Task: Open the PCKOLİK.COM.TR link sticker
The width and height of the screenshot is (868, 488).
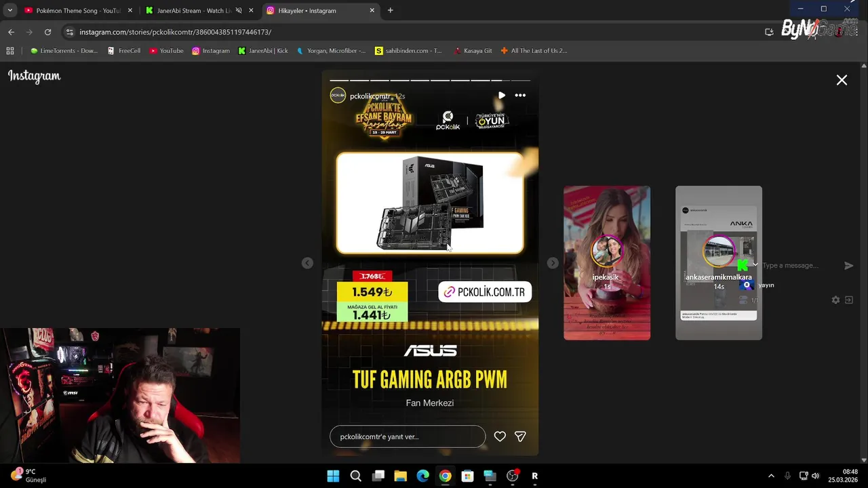Action: click(x=485, y=292)
